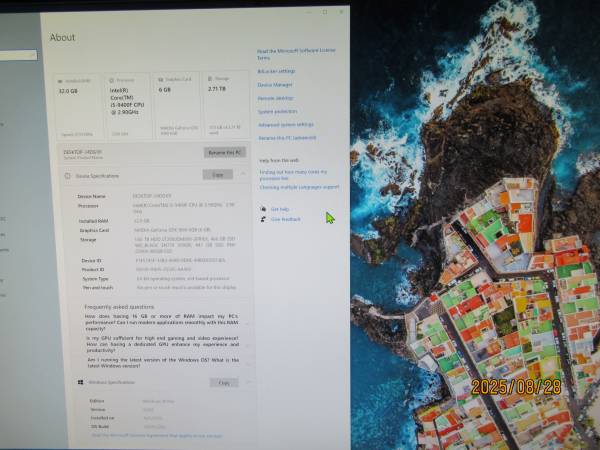This screenshot has height=450, width=600.
Task: Click the Rename this PC button
Action: click(225, 152)
